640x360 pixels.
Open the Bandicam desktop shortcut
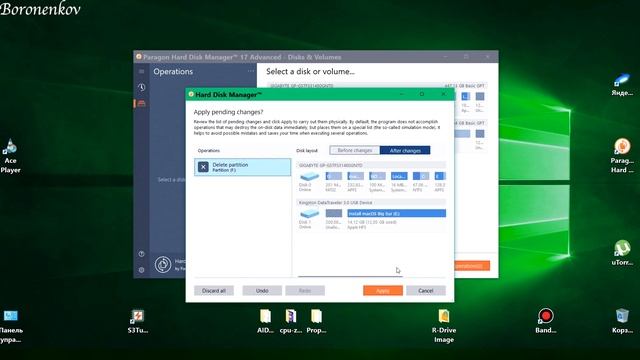[546, 321]
